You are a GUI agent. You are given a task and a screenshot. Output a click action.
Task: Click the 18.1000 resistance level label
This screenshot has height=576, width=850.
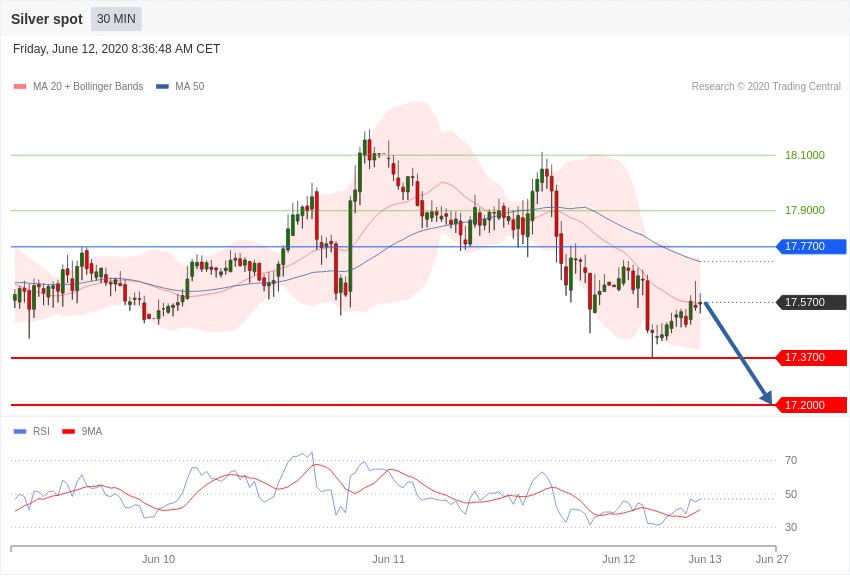[x=804, y=155]
